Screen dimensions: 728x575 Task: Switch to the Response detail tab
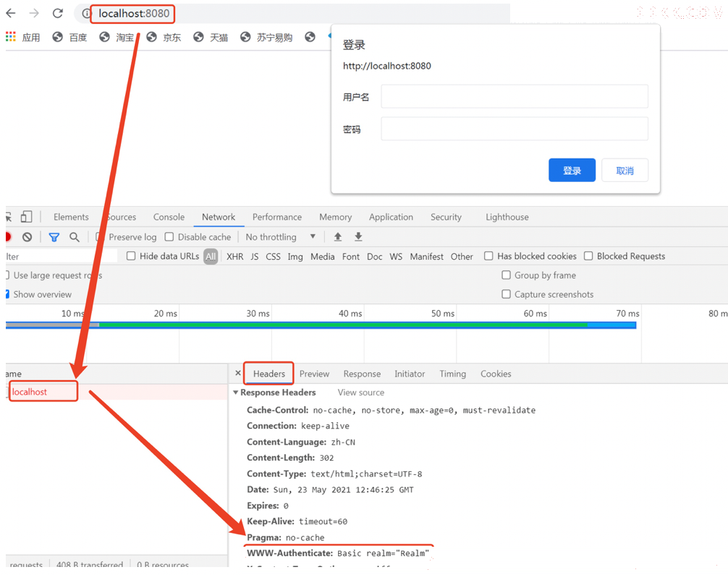[x=362, y=374]
